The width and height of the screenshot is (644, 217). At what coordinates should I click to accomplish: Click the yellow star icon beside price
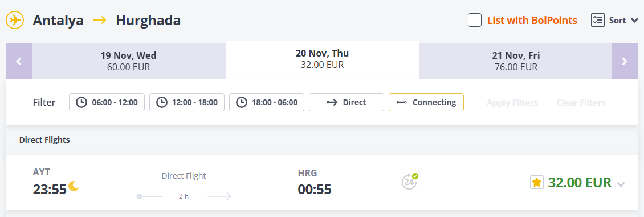(537, 182)
